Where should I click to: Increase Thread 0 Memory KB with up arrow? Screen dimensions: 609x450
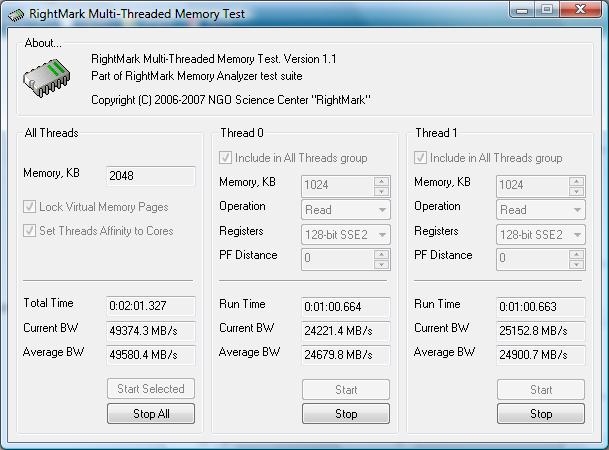[381, 181]
